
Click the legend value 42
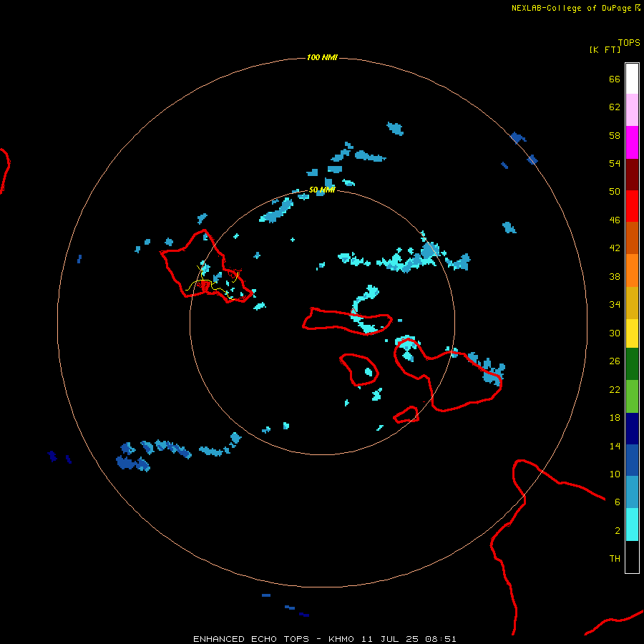click(x=615, y=248)
